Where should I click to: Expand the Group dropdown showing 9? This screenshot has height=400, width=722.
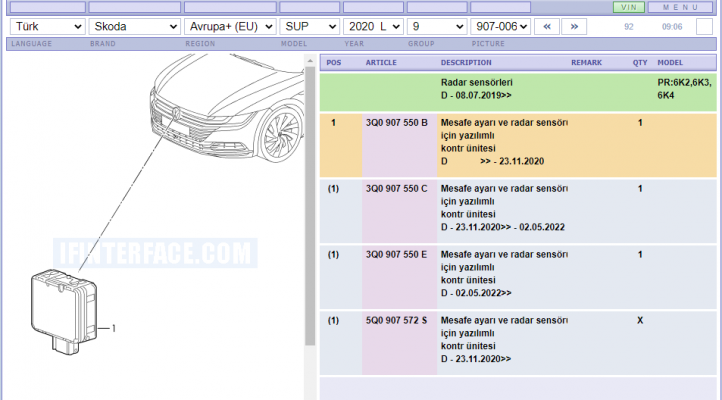437,27
